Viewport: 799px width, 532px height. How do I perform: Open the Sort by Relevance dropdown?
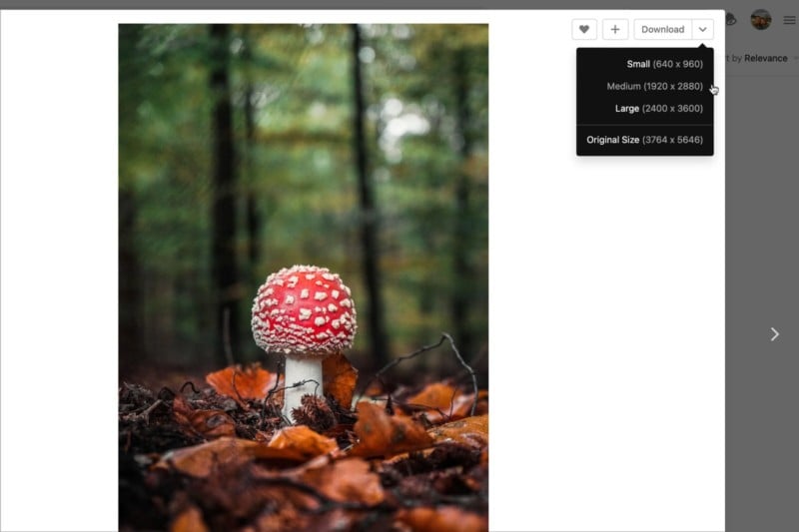[759, 58]
